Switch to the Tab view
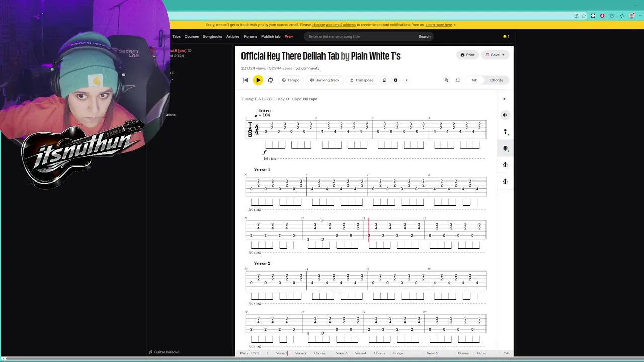Image resolution: width=644 pixels, height=362 pixels. point(474,80)
